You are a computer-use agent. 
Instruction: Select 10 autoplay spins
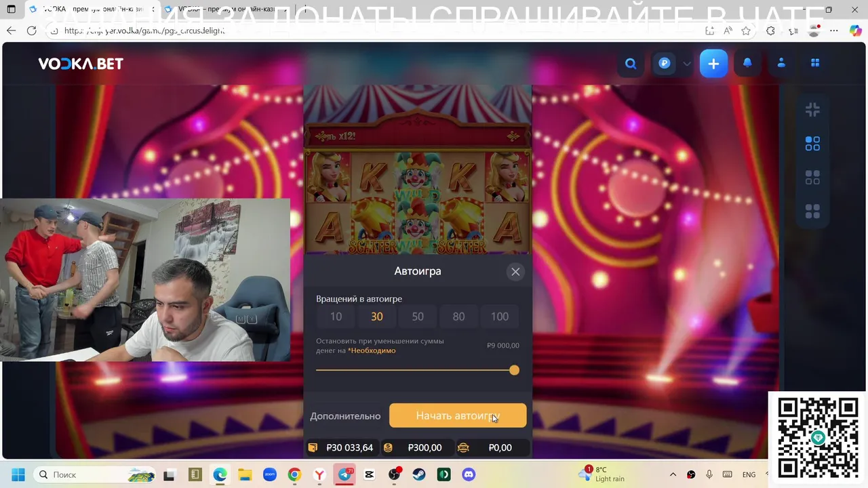pyautogui.click(x=336, y=317)
